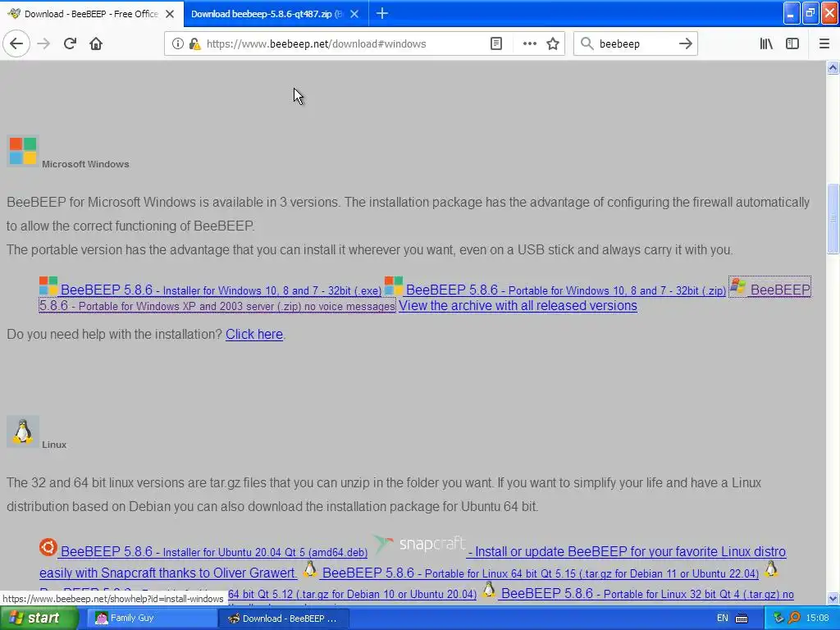
Task: Open View the archive with all released versions
Action: pos(518,305)
